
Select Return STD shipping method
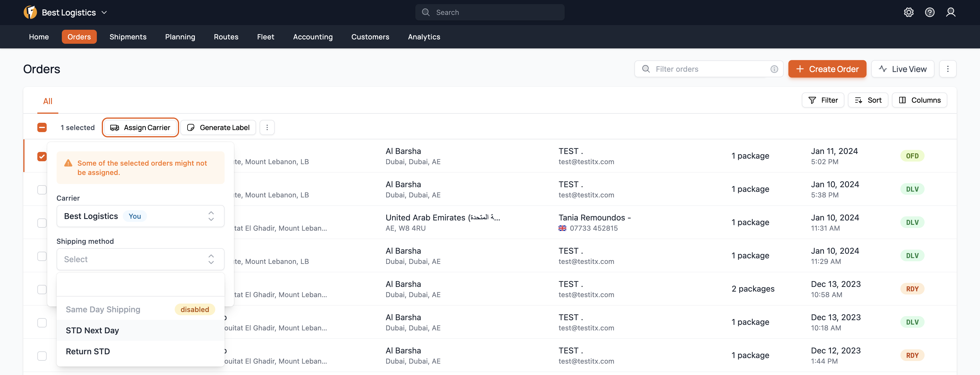coord(88,351)
